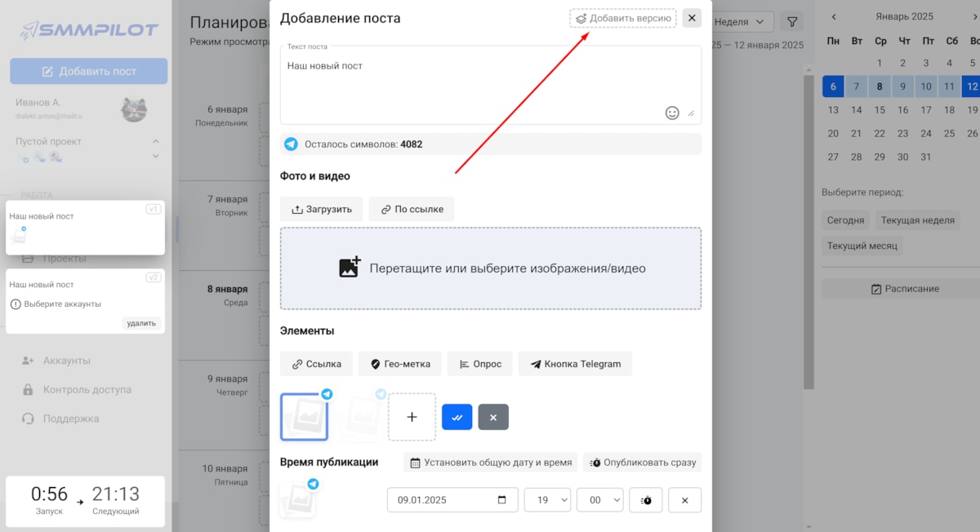
Task: Click the 'Добавить версию' button
Action: point(622,18)
